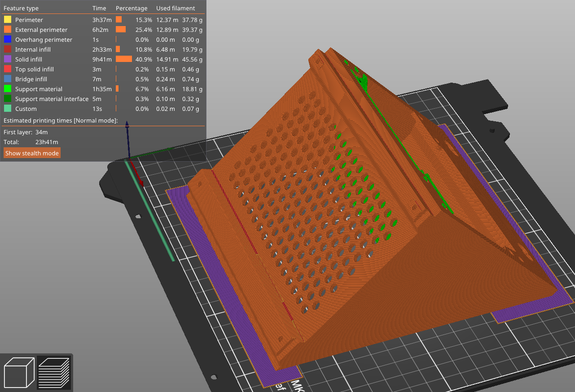Click the Used filament column header
Image resolution: width=575 pixels, height=392 pixels.
pyautogui.click(x=176, y=8)
